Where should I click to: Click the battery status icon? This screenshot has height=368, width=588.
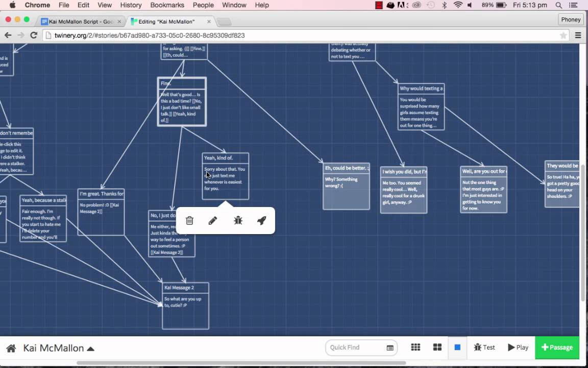click(x=501, y=5)
